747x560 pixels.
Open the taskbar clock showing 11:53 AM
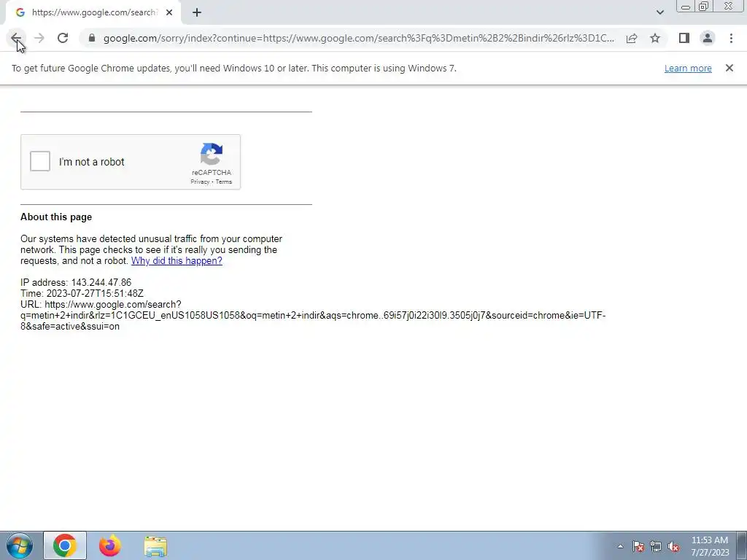[x=710, y=546]
